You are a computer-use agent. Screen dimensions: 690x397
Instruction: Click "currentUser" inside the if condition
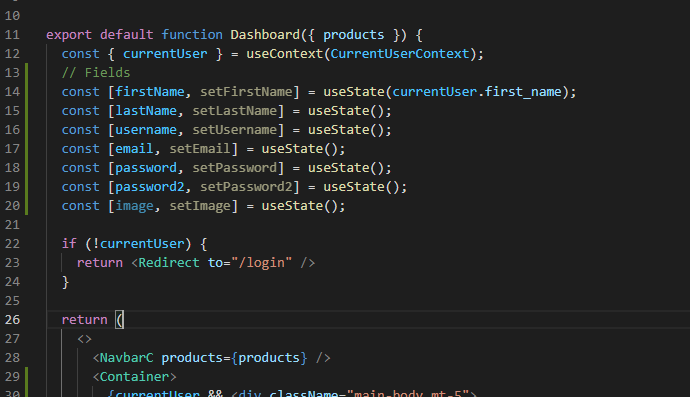point(142,244)
